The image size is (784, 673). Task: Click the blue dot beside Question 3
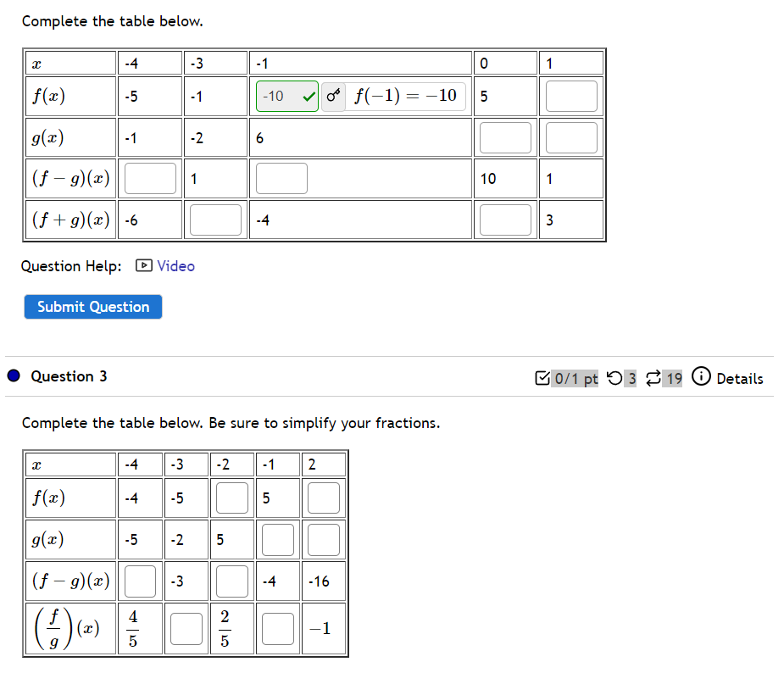tap(12, 375)
